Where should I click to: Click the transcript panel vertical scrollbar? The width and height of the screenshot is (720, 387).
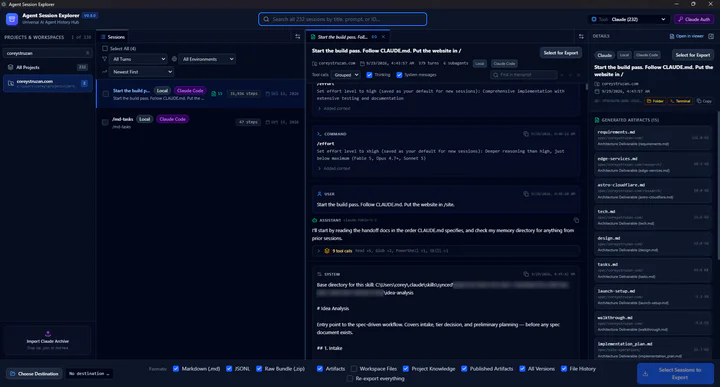point(586,87)
